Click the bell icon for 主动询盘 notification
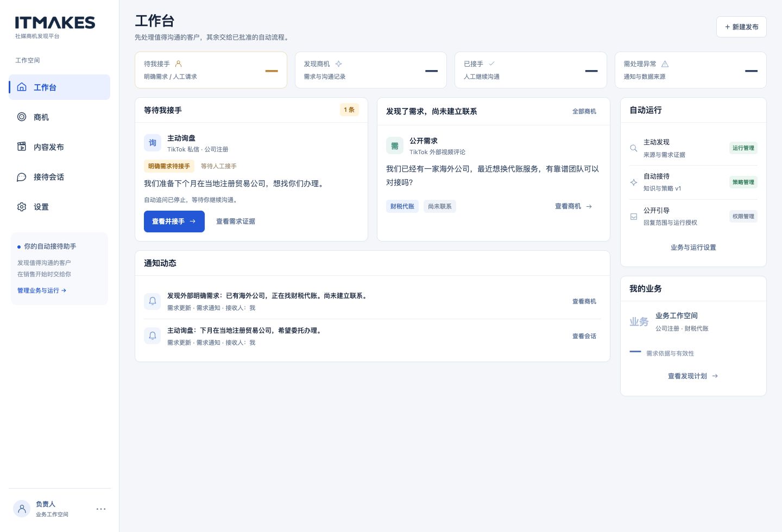782x532 pixels. [153, 336]
